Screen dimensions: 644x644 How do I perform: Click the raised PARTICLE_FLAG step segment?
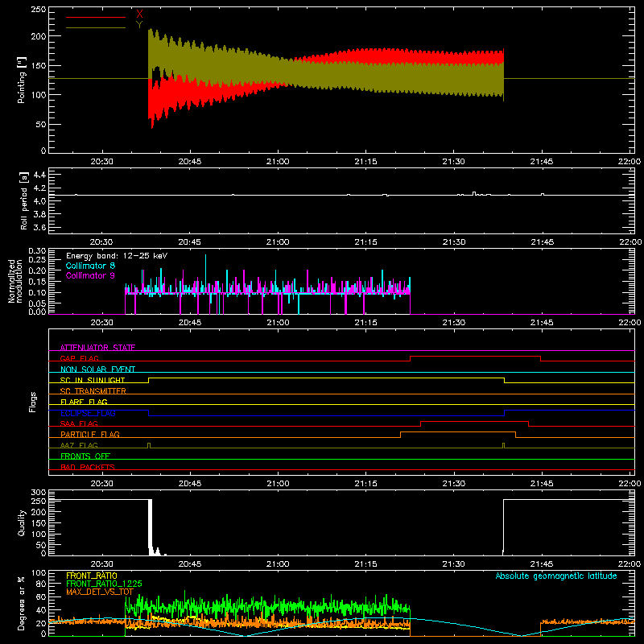pyautogui.click(x=458, y=432)
